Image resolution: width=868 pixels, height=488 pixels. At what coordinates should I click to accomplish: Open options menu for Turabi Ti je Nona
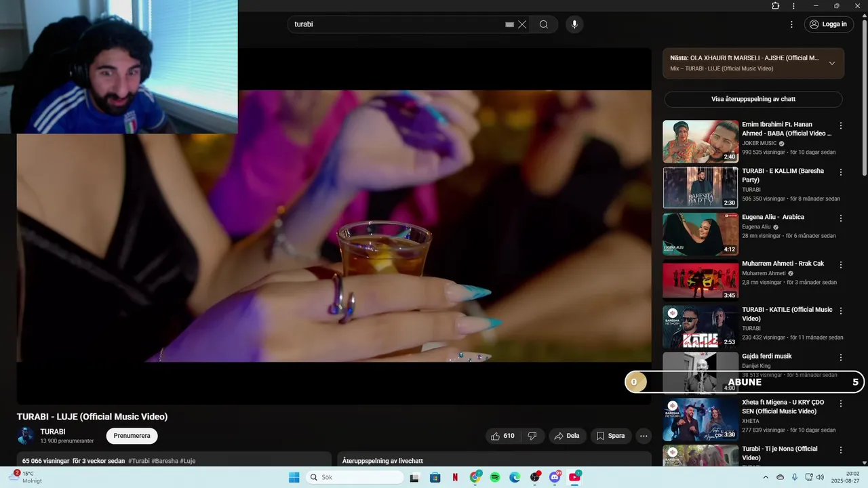(841, 450)
